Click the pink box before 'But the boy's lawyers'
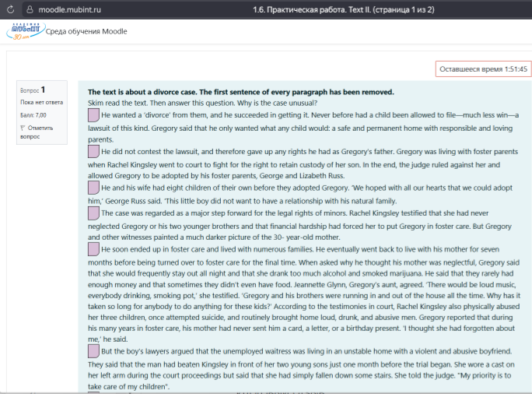This screenshot has width=532, height=394. pos(93,350)
